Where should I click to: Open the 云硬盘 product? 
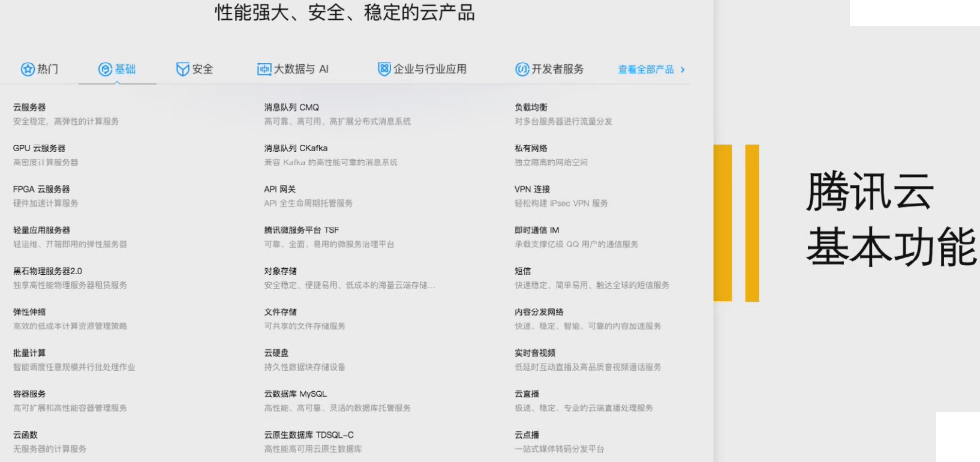276,353
